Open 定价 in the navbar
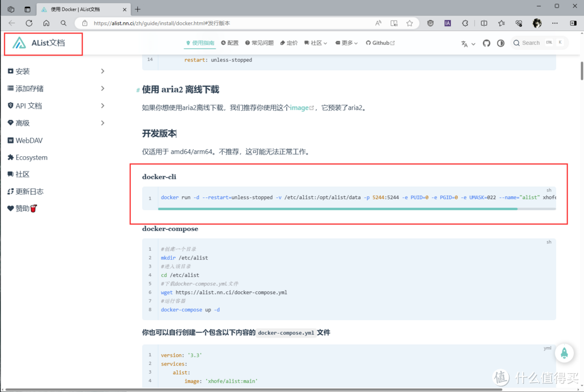584x392 pixels. tap(289, 43)
